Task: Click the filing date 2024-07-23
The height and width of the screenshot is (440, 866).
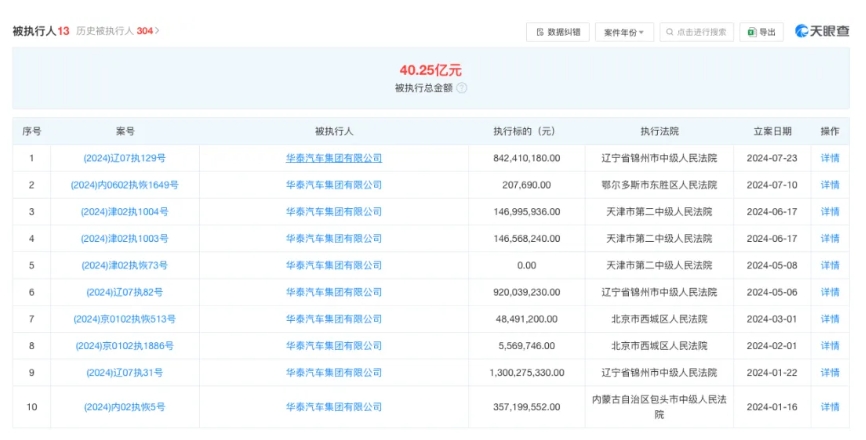Action: [772, 158]
